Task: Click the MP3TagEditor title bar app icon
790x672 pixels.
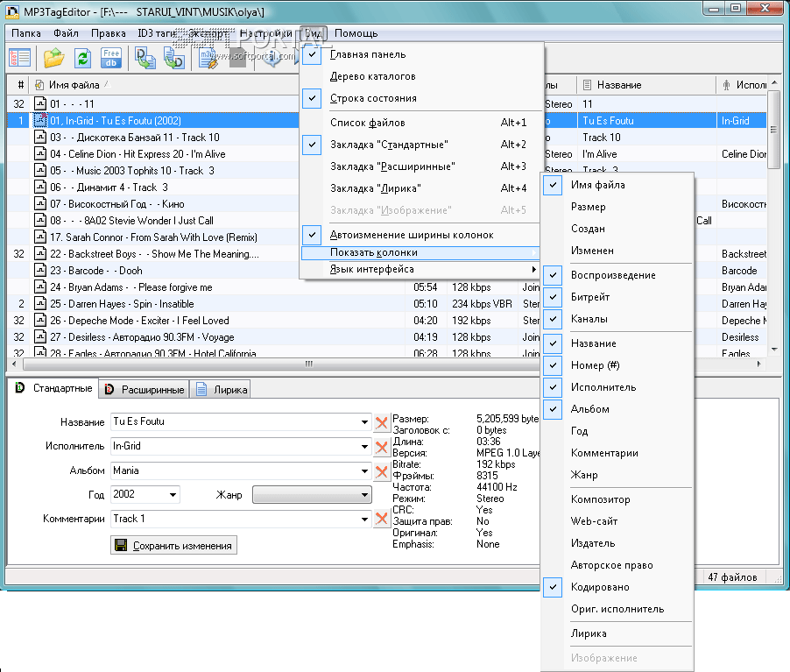Action: click(12, 11)
